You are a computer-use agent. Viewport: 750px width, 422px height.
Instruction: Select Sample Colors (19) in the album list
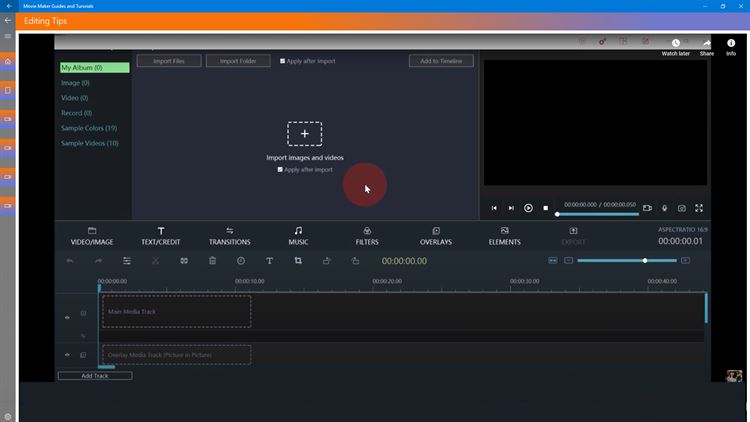point(89,128)
